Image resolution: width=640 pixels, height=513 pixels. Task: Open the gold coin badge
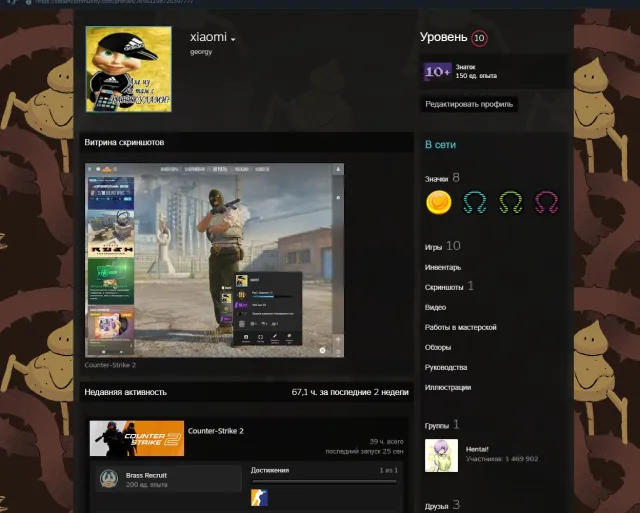click(439, 202)
